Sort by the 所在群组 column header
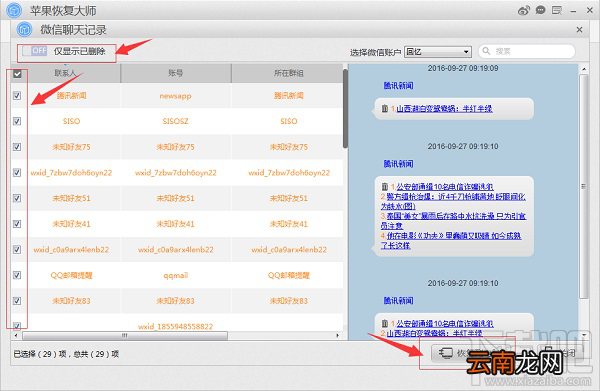The image size is (600, 391). (289, 73)
